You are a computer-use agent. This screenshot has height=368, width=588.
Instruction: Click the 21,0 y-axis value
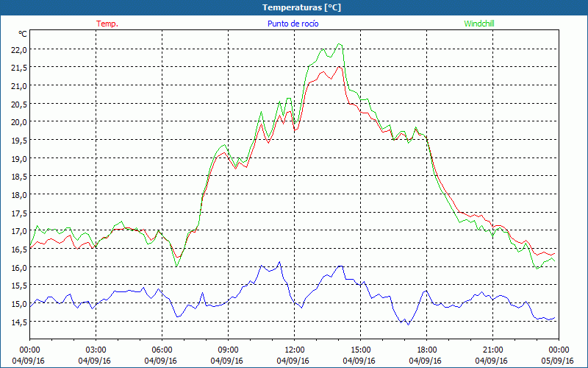pyautogui.click(x=19, y=86)
